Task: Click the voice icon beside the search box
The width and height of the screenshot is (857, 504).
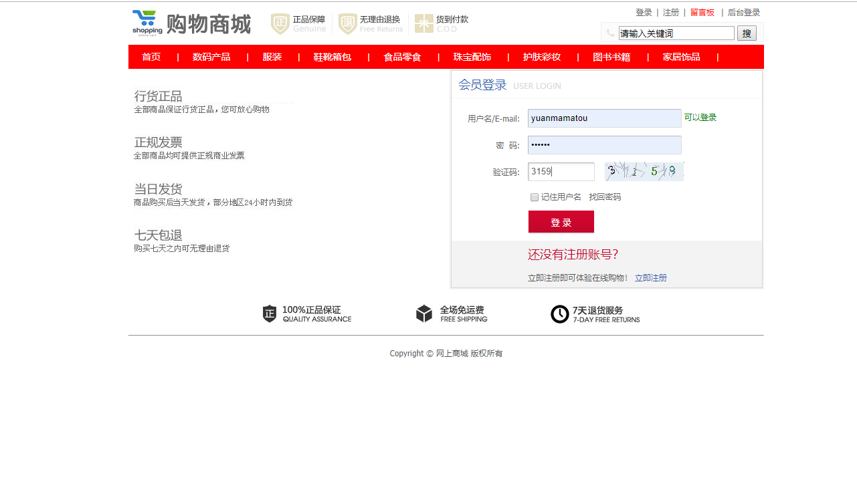Action: (609, 32)
